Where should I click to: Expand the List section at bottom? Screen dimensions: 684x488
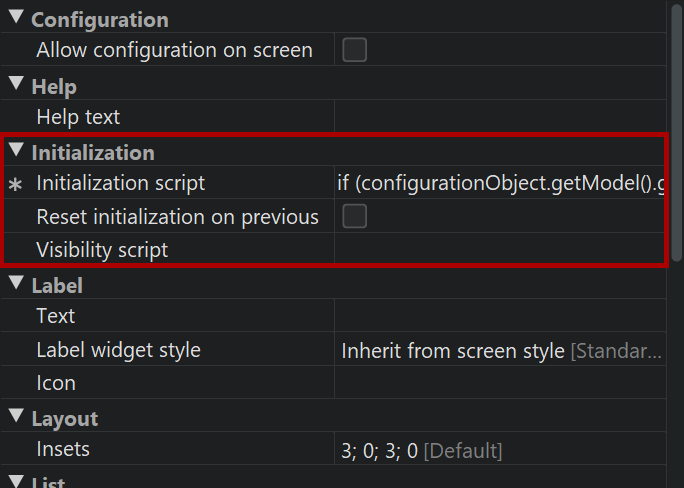(x=16, y=482)
